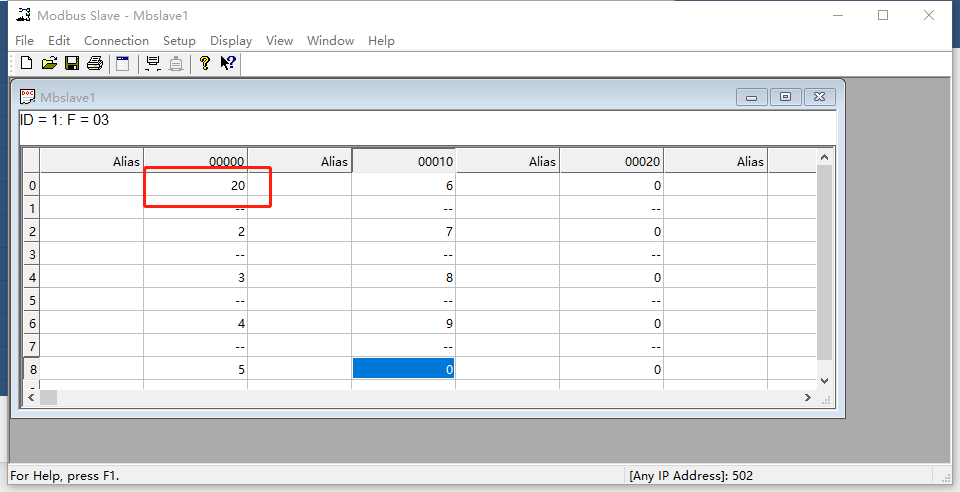Select row header 4

[32, 277]
